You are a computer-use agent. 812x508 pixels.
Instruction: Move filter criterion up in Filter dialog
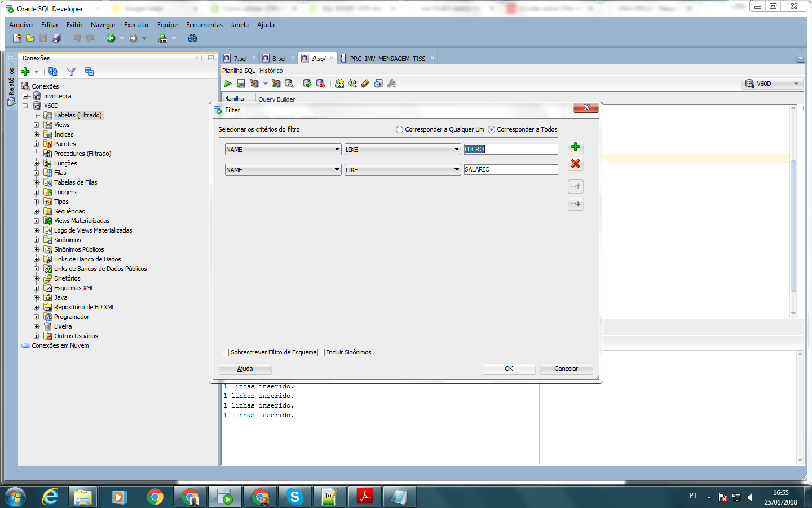point(576,187)
